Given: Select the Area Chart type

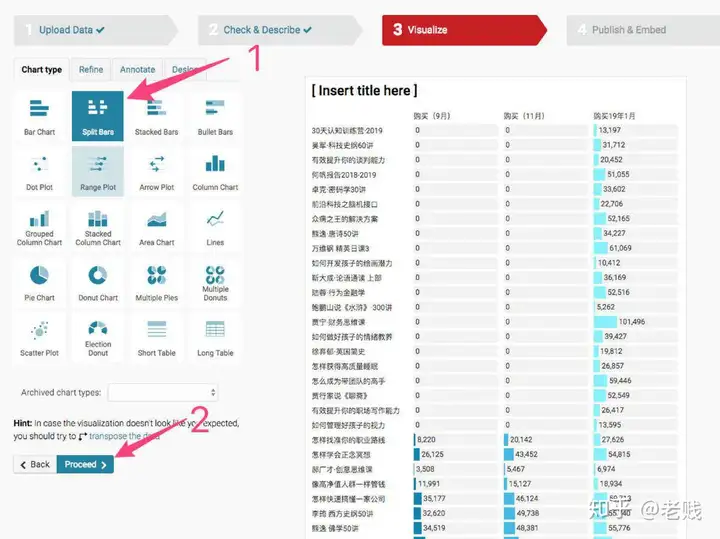Looking at the screenshot, I should (x=157, y=227).
